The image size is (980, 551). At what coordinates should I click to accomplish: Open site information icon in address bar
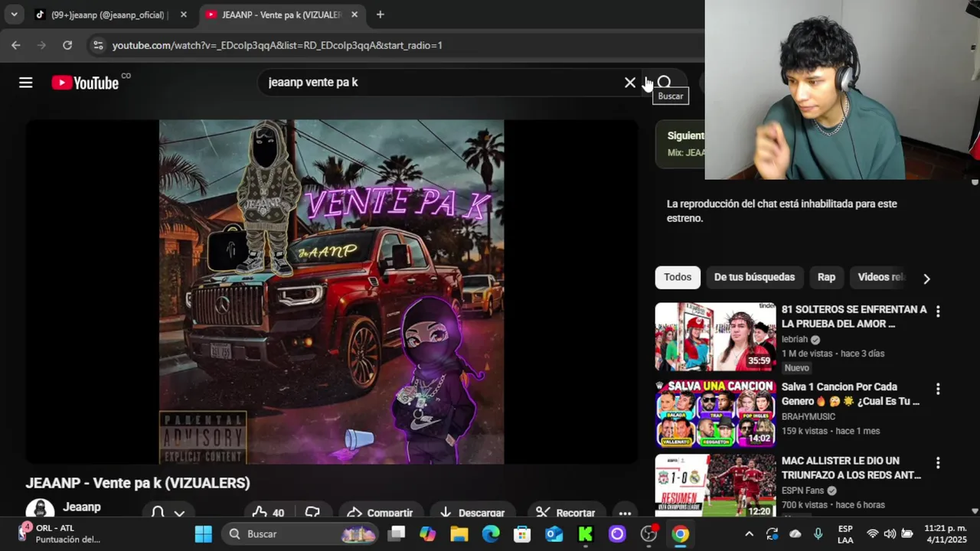[x=98, y=45]
